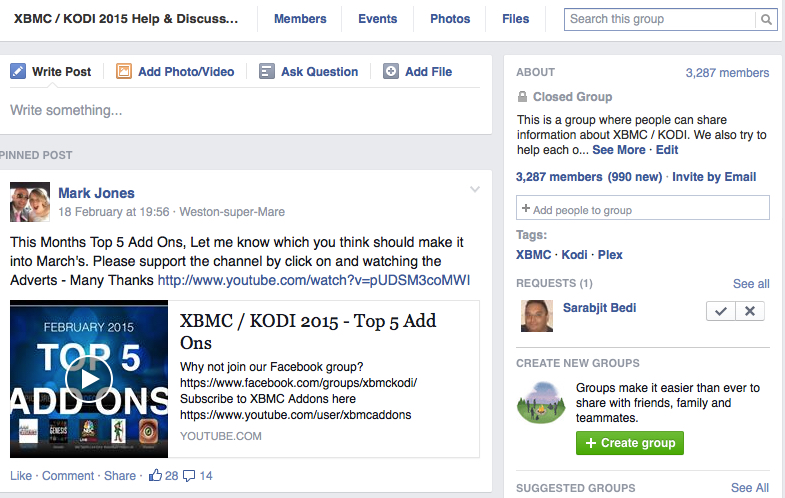Click Share under the pinned post
The image size is (785, 498).
[120, 475]
